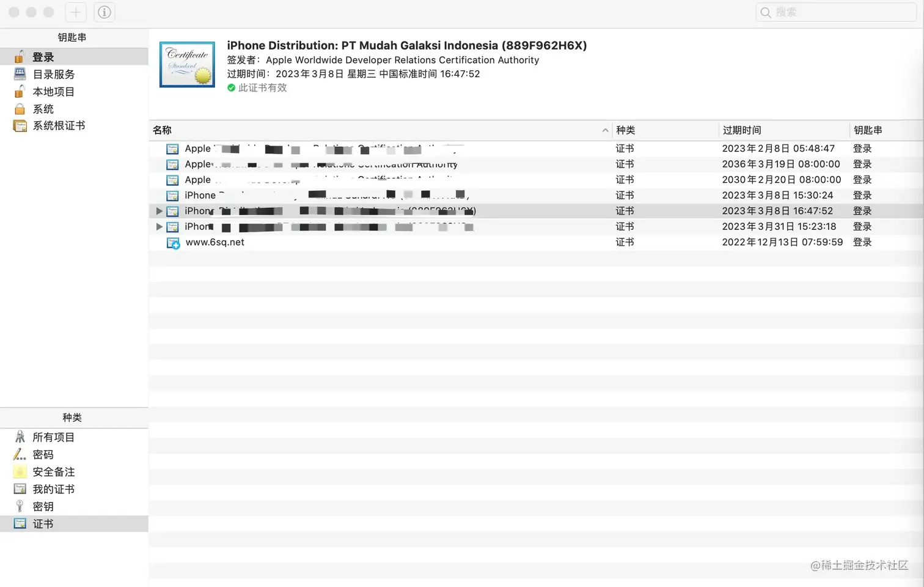
Task: Select certificate row expiring 2023年3月8日 15:30:24
Action: coord(536,195)
